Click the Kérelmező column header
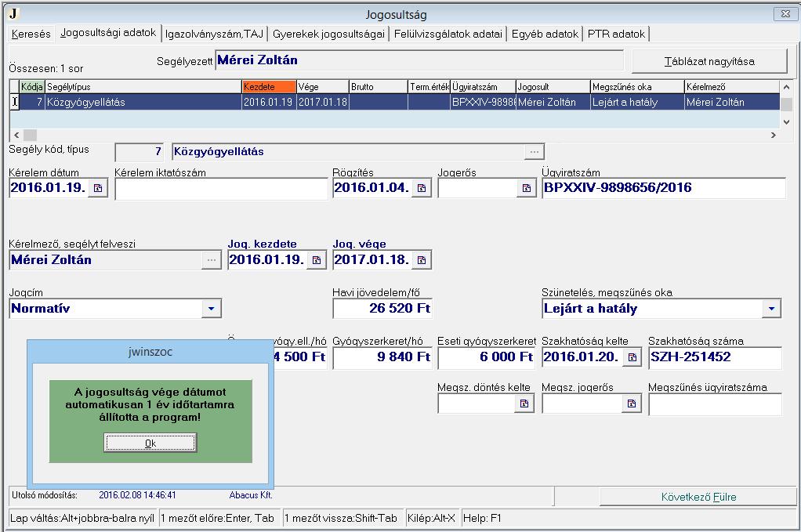Image resolution: width=801 pixels, height=532 pixels. point(731,87)
